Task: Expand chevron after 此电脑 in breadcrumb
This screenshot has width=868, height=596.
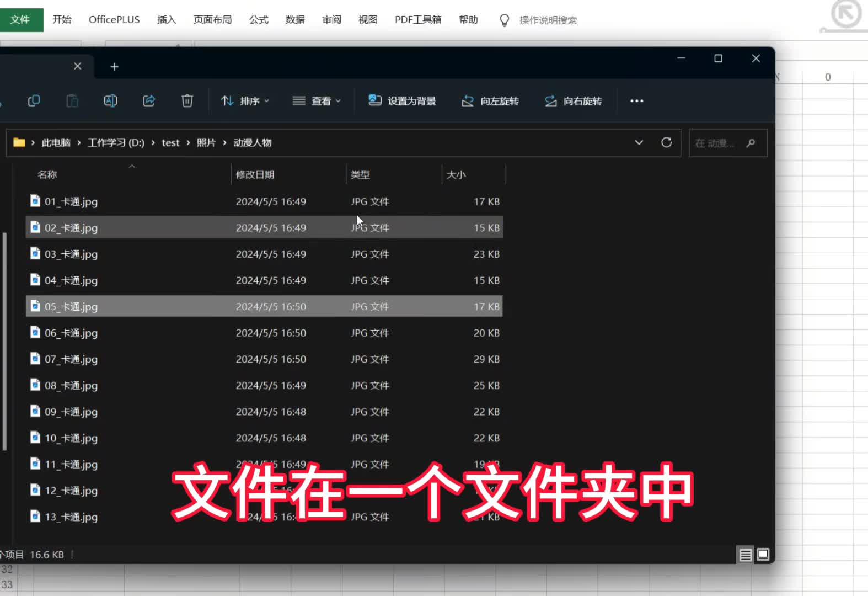Action: click(79, 143)
